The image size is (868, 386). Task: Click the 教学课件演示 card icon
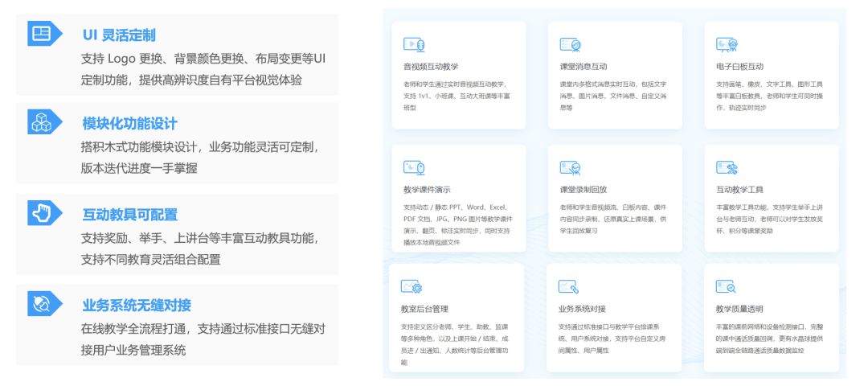414,167
